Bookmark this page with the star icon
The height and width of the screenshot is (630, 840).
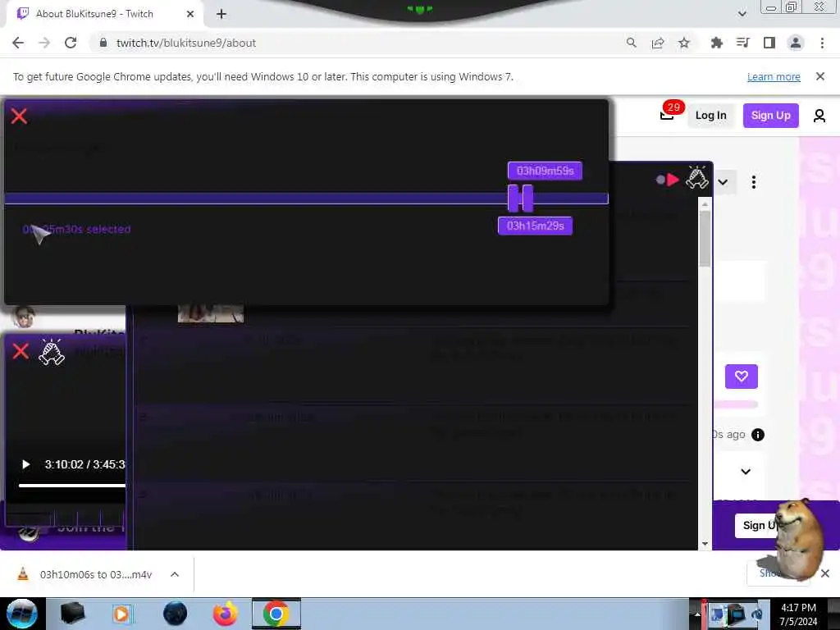684,43
